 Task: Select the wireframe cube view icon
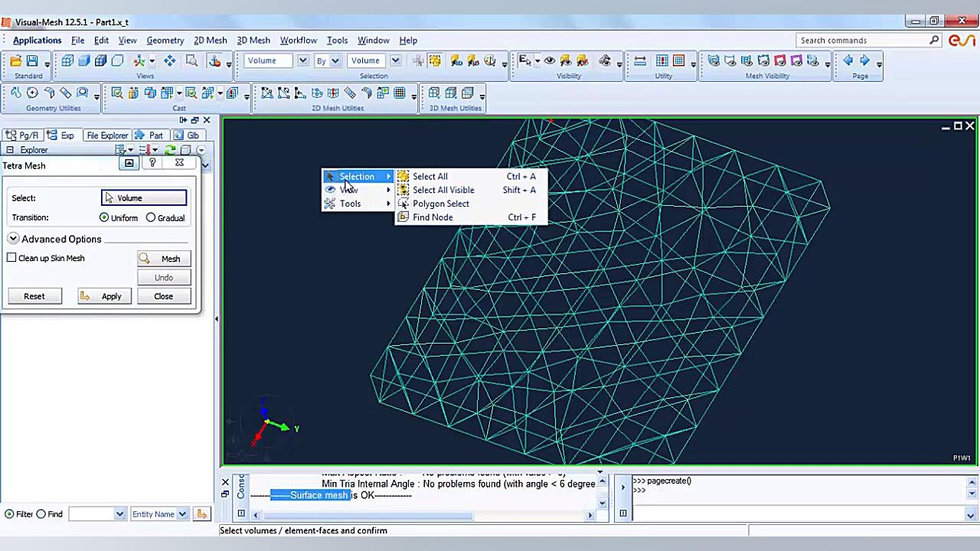(67, 60)
